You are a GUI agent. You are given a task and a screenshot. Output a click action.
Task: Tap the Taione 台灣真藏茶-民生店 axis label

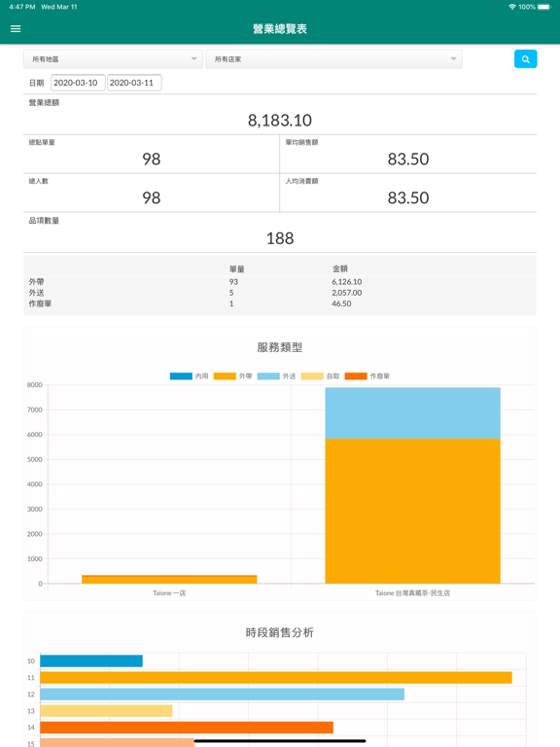point(412,593)
